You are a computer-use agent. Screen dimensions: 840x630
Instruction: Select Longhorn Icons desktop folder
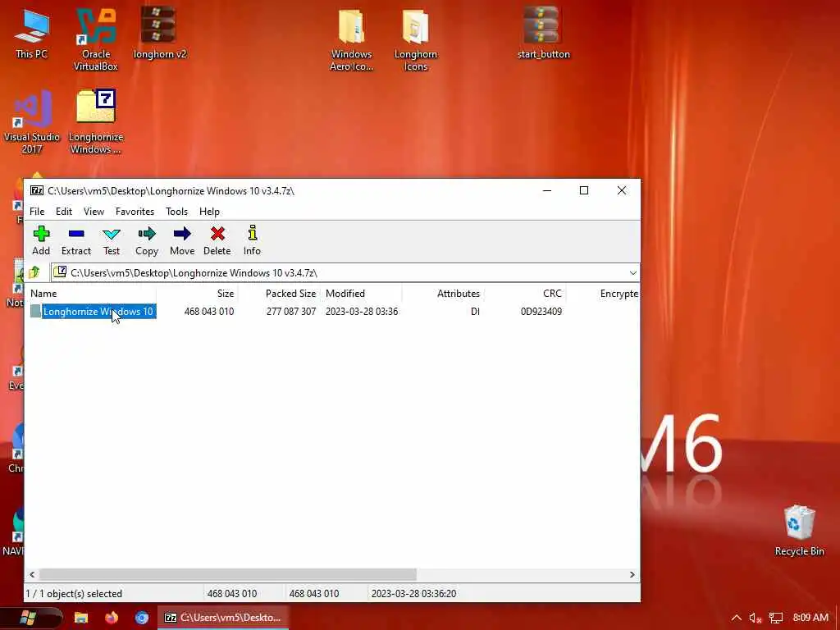pos(416,39)
